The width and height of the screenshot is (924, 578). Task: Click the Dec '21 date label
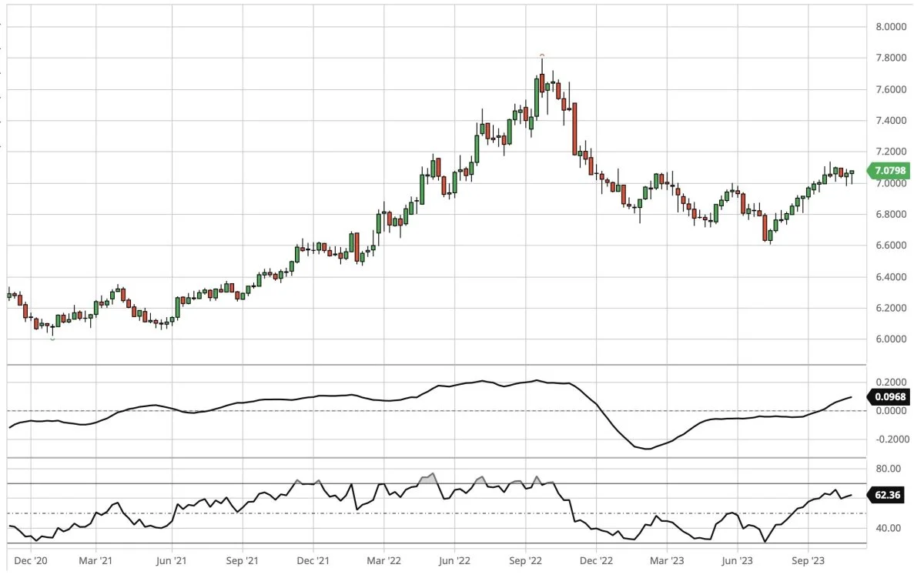pyautogui.click(x=314, y=562)
